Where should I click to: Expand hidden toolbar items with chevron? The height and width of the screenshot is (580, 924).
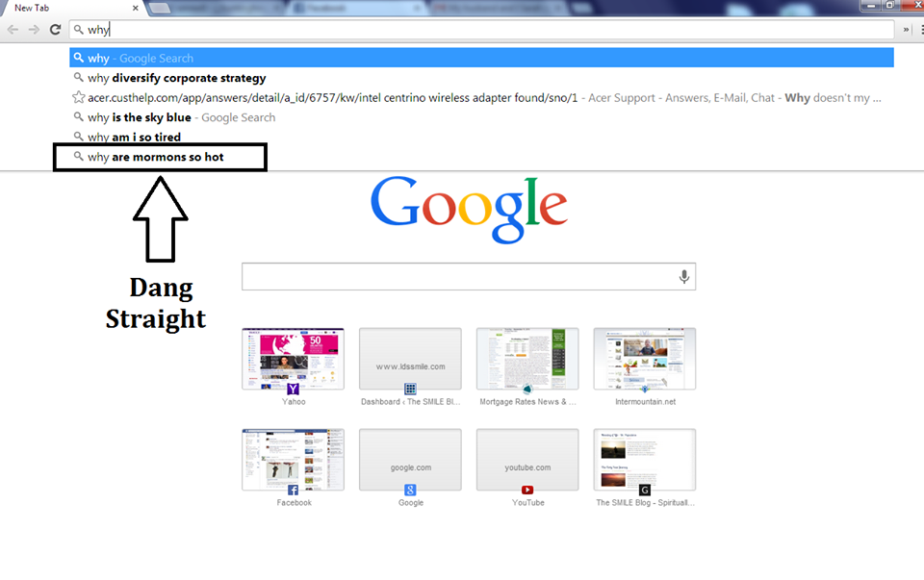[907, 30]
